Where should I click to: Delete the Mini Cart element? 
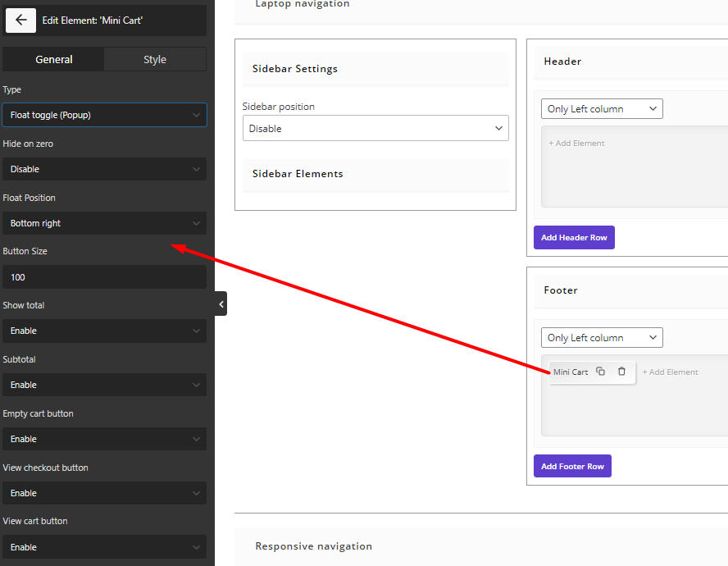(x=621, y=372)
